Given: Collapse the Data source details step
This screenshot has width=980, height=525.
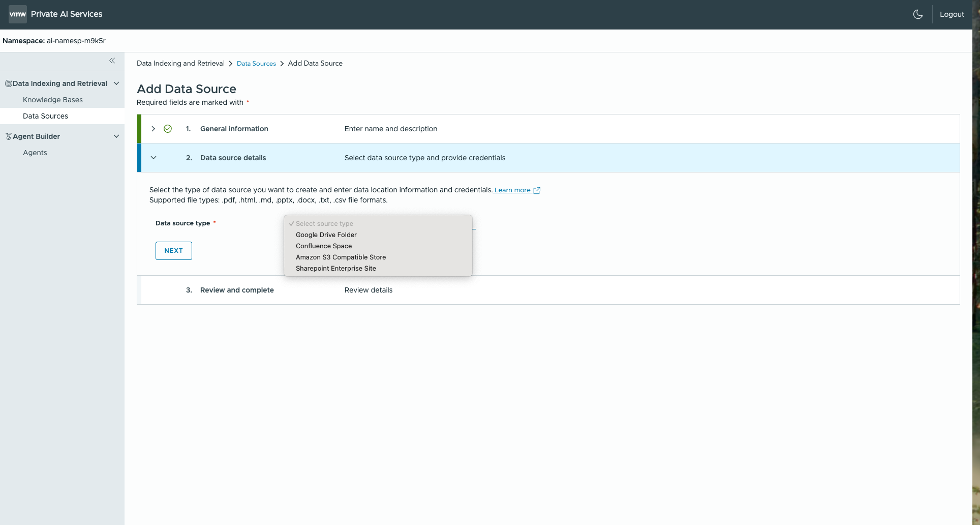Looking at the screenshot, I should [153, 158].
